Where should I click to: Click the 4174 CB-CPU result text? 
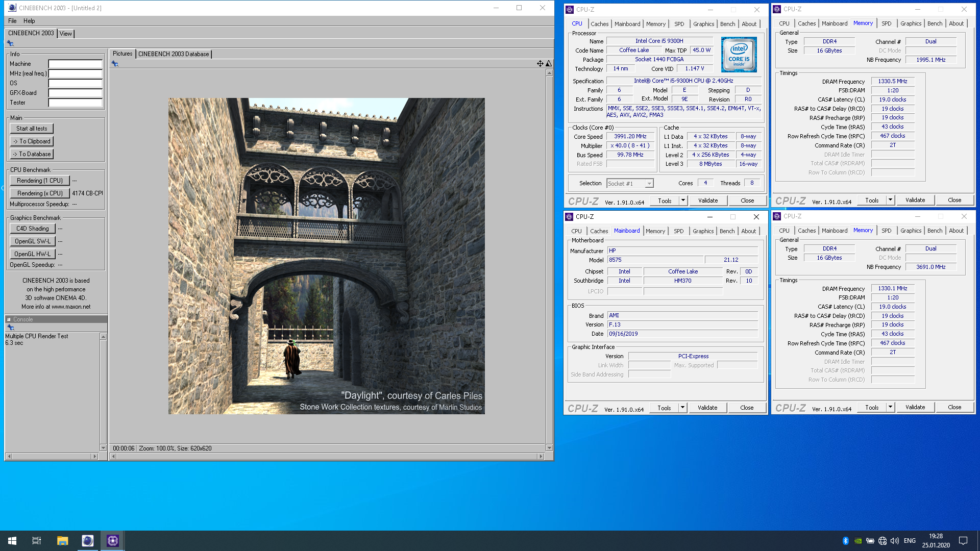coord(87,193)
